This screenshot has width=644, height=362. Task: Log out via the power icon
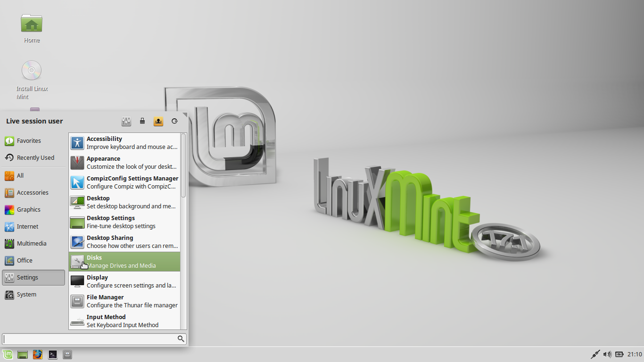[174, 121]
